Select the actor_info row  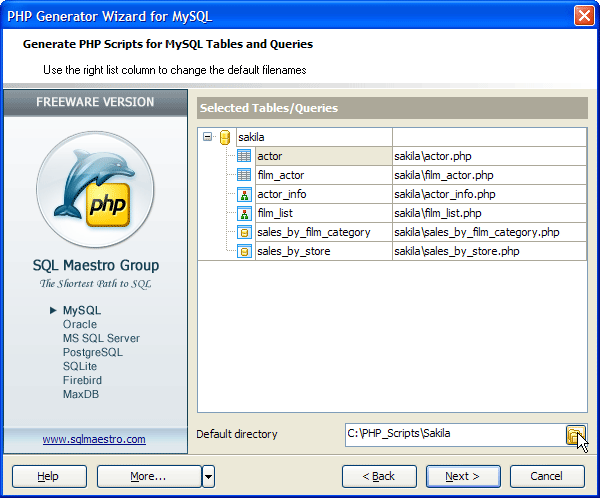[x=324, y=194]
